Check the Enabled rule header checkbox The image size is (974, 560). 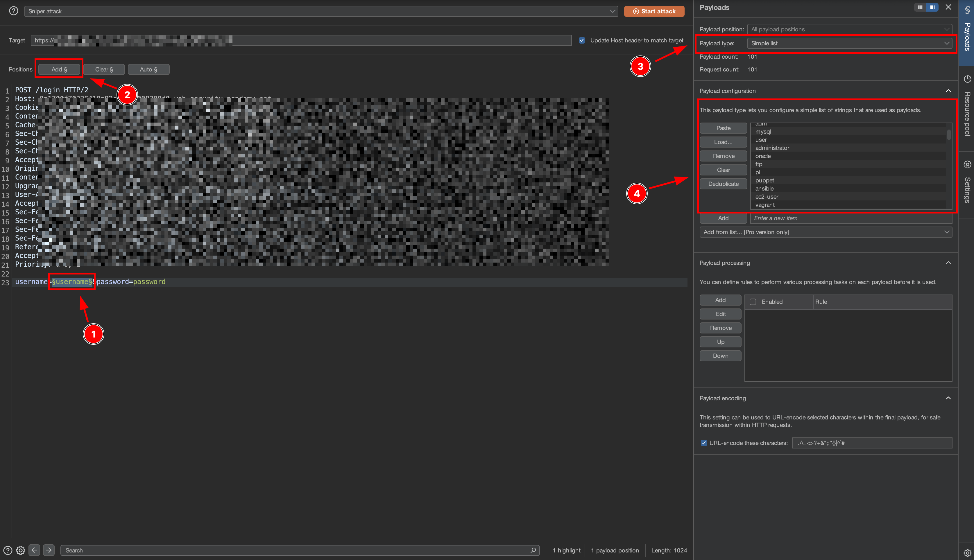[753, 302]
